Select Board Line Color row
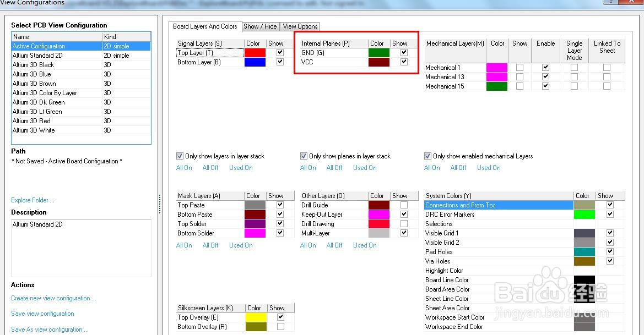This screenshot has width=644, height=335. pyautogui.click(x=524, y=280)
